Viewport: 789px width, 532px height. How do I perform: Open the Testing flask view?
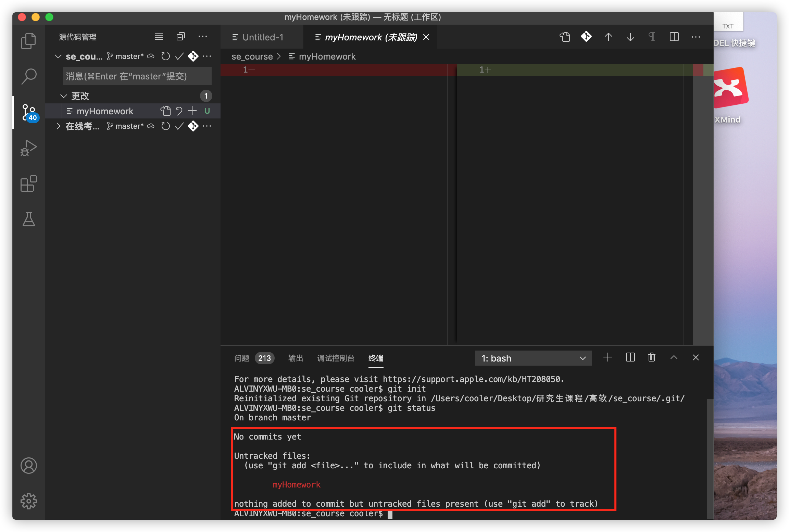pos(28,219)
